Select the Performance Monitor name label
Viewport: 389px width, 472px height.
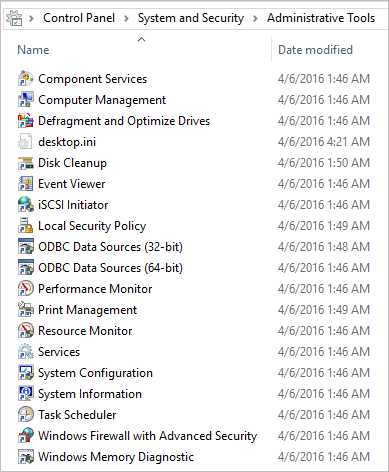coord(95,289)
